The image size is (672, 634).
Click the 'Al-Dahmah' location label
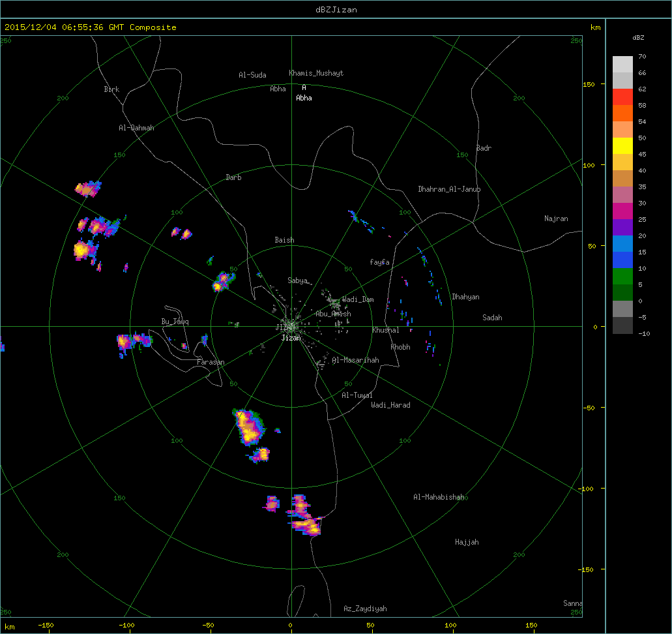[136, 128]
